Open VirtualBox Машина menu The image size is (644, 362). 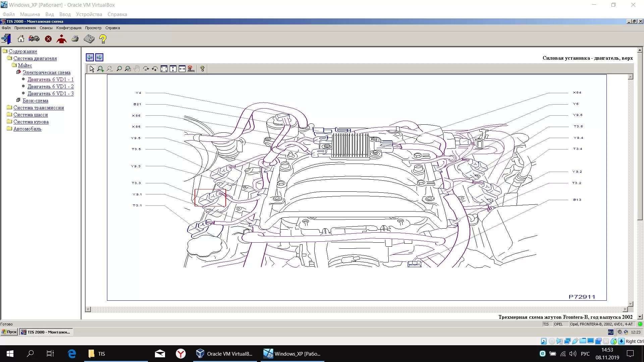pos(30,14)
